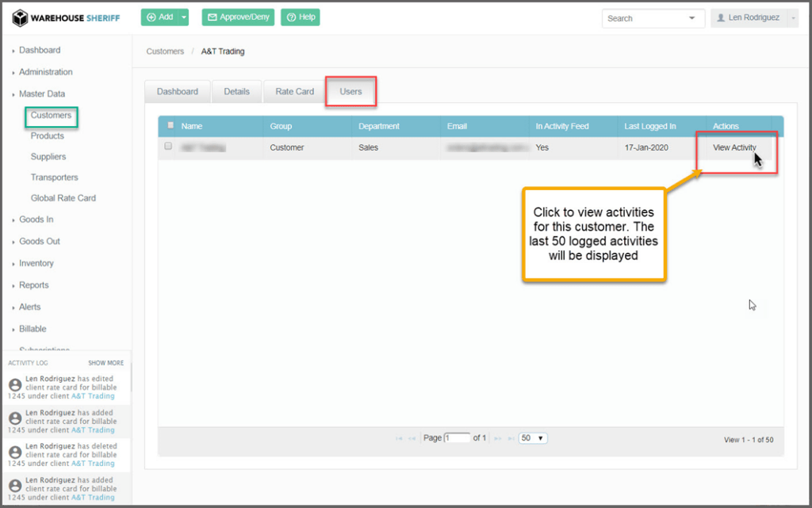812x508 pixels.
Task: Select the header checkbox in the users table
Action: tap(170, 126)
